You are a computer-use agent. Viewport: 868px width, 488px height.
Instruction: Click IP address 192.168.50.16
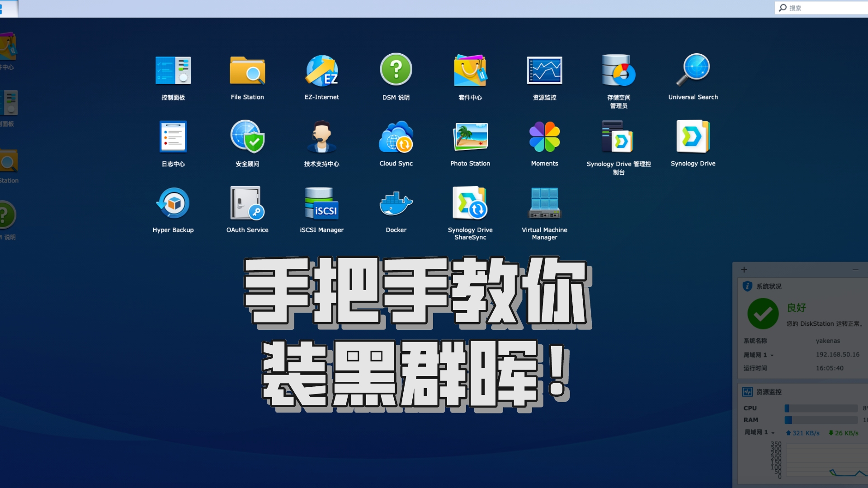(x=838, y=354)
